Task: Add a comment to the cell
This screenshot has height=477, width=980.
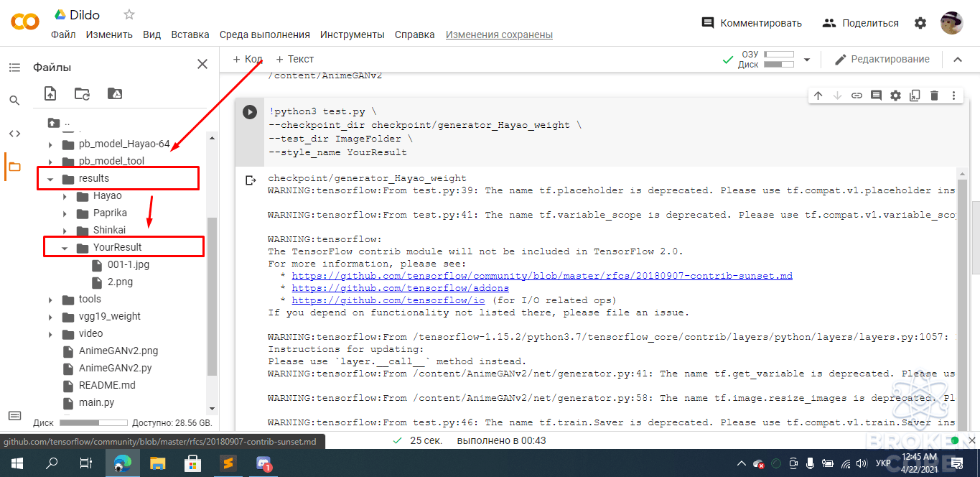Action: pos(876,96)
